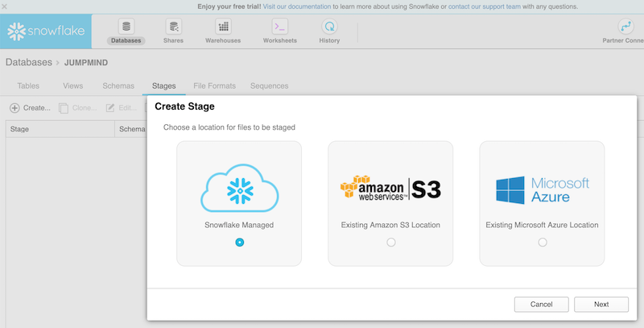Screen dimensions: 644x328
Task: Click the Clone... text
Action: pos(85,108)
